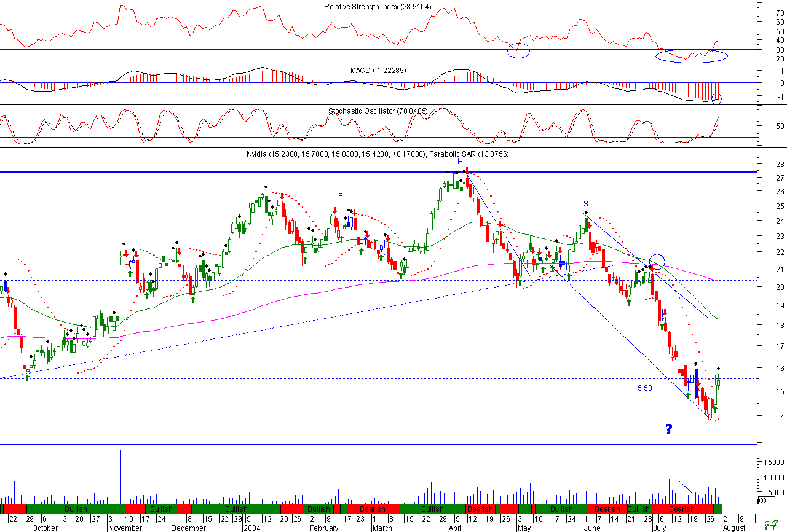Image resolution: width=787 pixels, height=532 pixels.
Task: Select the Bearish band above July
Action: [x=682, y=509]
